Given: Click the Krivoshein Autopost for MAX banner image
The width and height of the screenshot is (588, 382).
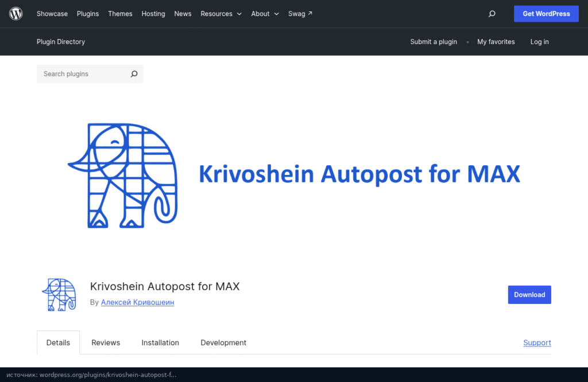Looking at the screenshot, I should (x=293, y=176).
